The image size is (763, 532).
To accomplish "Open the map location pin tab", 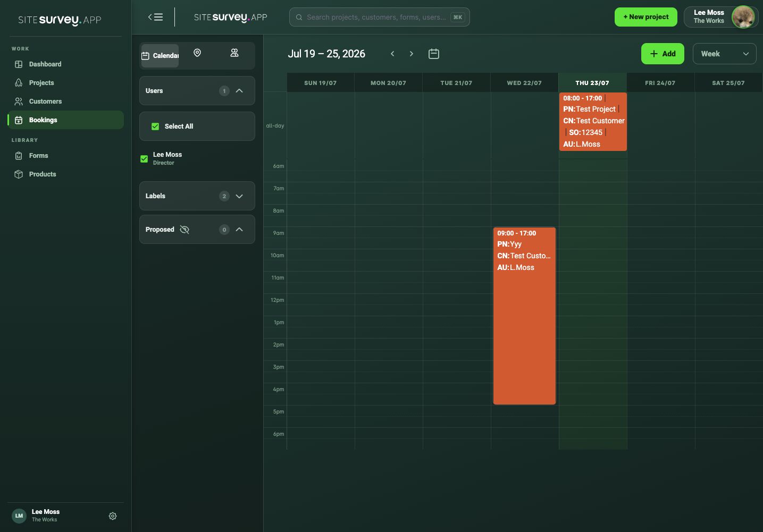I will click(197, 53).
